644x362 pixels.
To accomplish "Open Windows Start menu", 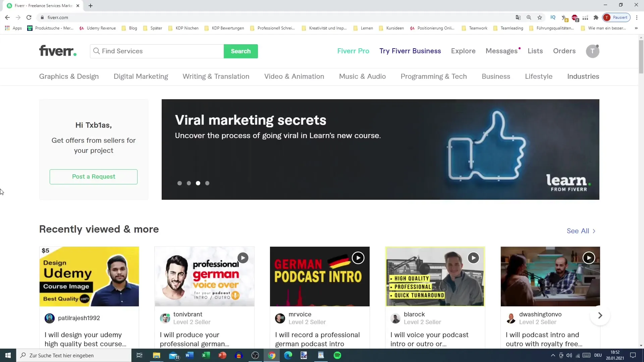I will tap(8, 355).
